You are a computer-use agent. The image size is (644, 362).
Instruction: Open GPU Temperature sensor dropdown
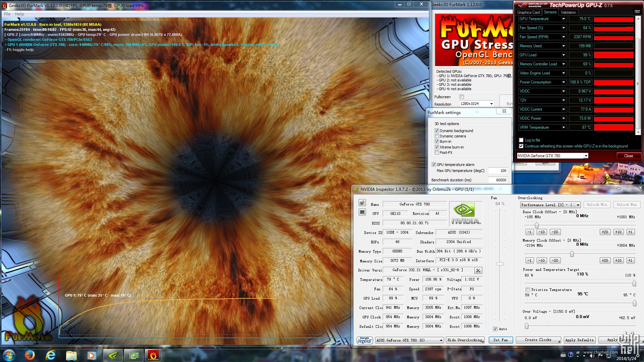click(563, 19)
